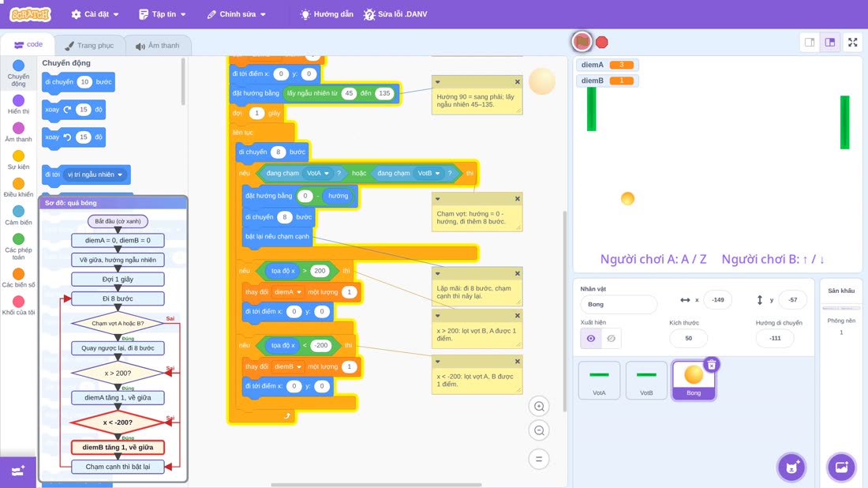868x488 pixels.
Task: Choose a new backdrop
Action: [x=841, y=467]
